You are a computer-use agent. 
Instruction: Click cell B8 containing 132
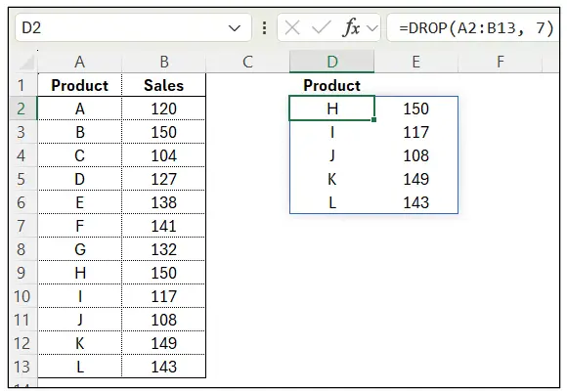(164, 249)
